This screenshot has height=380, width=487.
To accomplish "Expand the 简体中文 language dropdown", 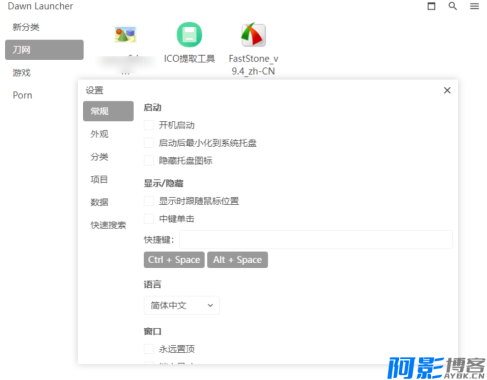I will point(182,305).
